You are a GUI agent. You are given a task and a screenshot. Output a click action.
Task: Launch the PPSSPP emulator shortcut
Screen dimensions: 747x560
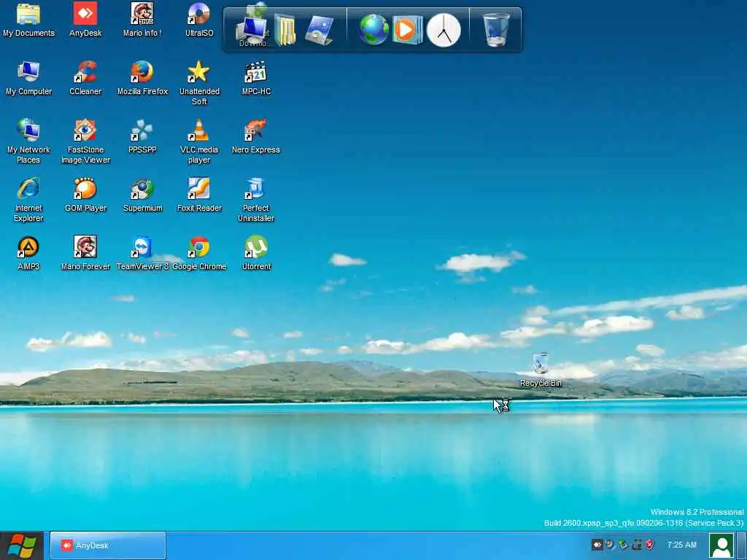click(142, 136)
